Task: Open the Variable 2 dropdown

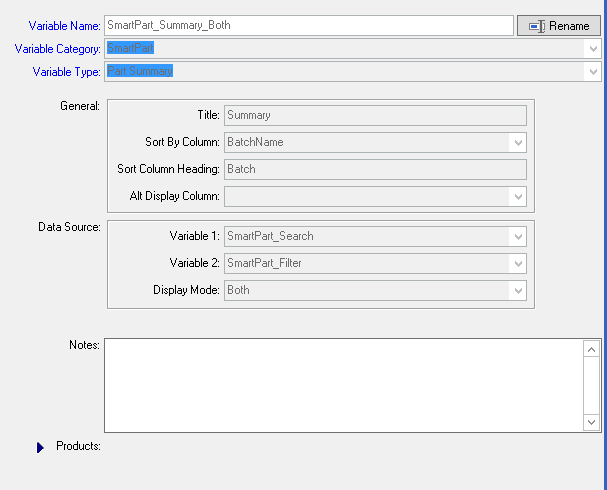Action: [x=518, y=264]
